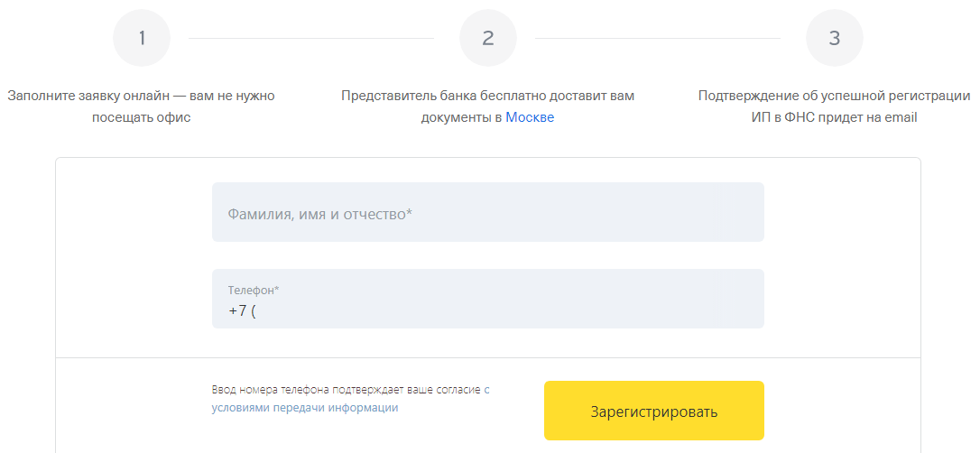Click the yellow Зарегистрировать button
Image resolution: width=980 pixels, height=453 pixels.
click(x=653, y=411)
